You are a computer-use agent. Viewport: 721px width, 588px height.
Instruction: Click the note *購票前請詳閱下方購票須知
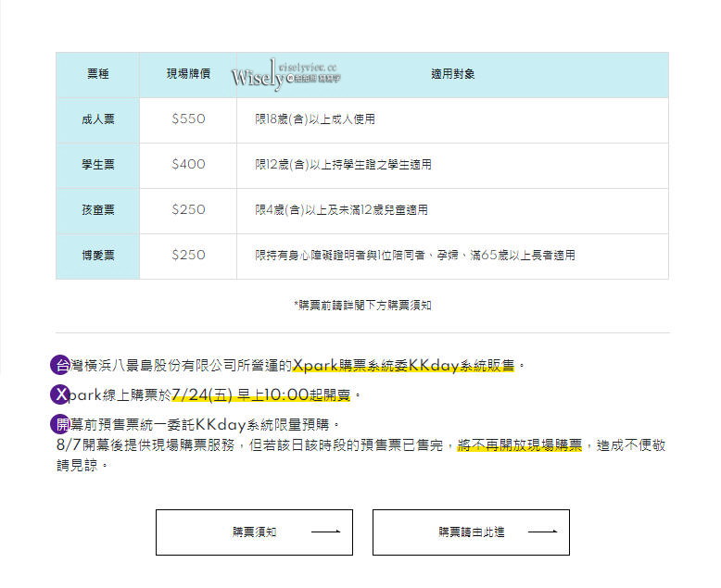point(362,305)
